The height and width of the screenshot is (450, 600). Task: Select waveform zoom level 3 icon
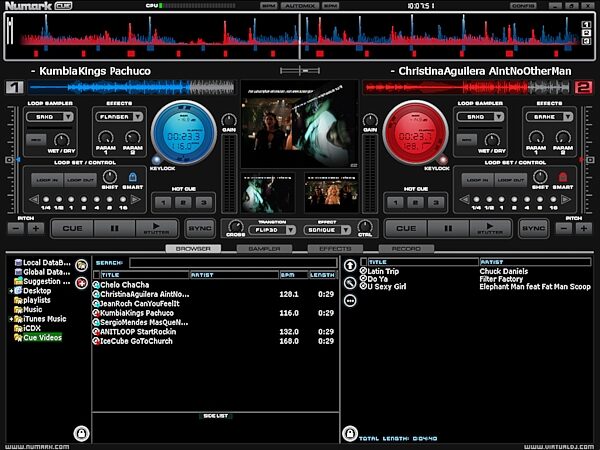click(x=586, y=41)
